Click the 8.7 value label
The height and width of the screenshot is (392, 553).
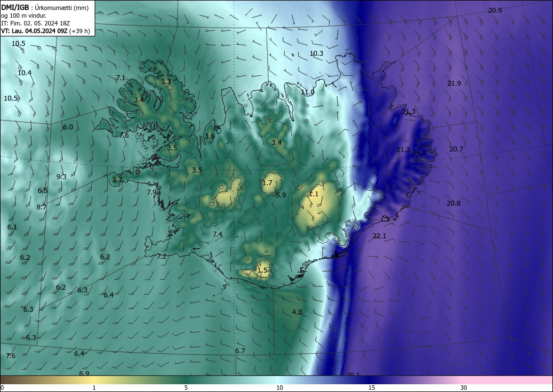(x=41, y=207)
